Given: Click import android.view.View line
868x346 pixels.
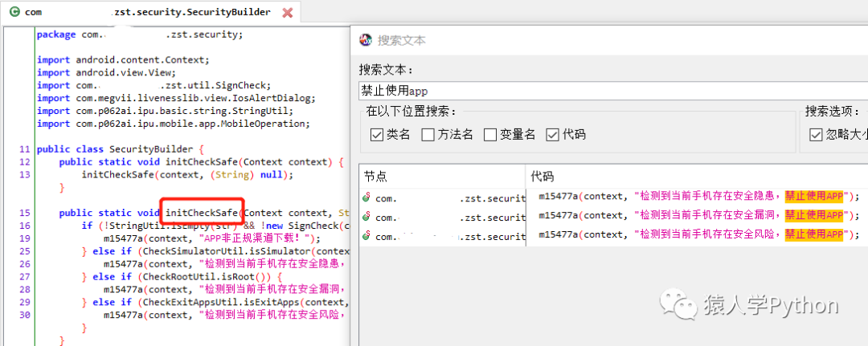Looking at the screenshot, I should [x=107, y=72].
